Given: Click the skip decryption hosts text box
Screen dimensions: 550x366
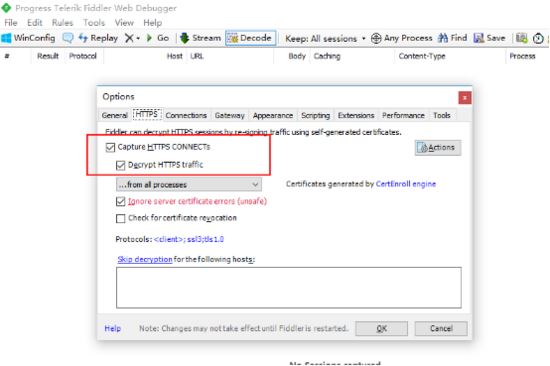Looking at the screenshot, I should coord(289,288).
